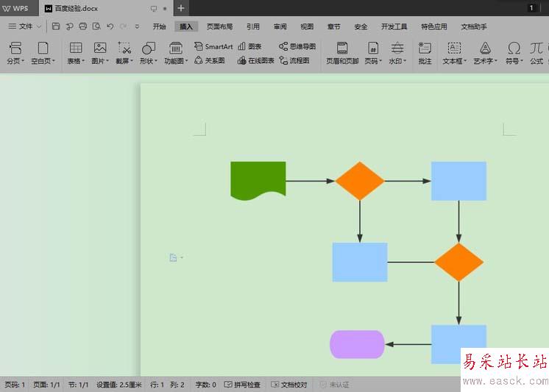Click the 文档校对 document proofing icon
This screenshot has height=392, width=549.
coord(274,385)
